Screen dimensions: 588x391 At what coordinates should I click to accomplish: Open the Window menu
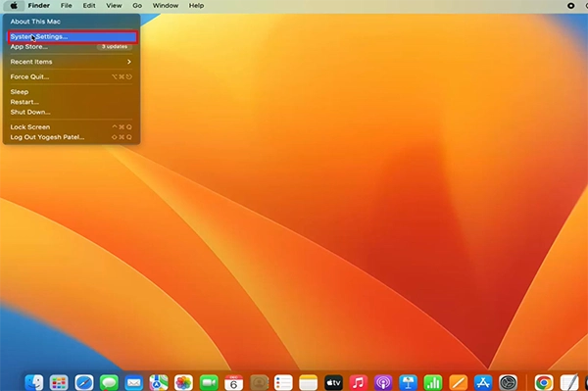point(166,6)
